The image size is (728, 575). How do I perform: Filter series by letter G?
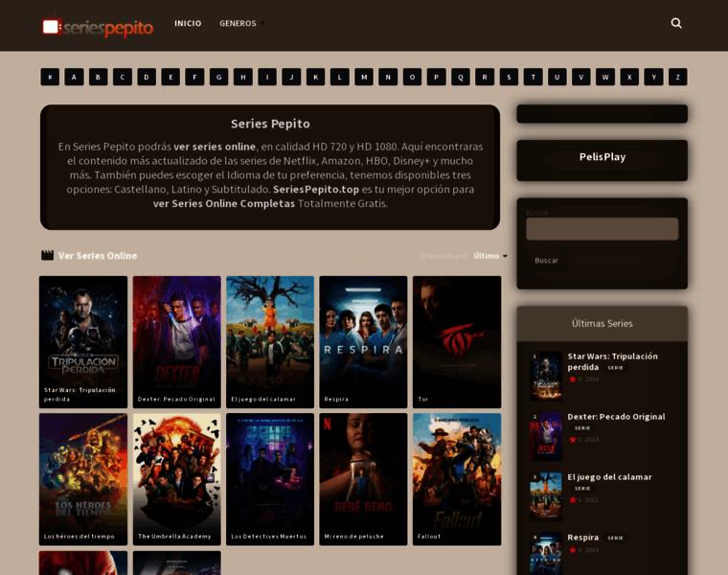(x=218, y=77)
